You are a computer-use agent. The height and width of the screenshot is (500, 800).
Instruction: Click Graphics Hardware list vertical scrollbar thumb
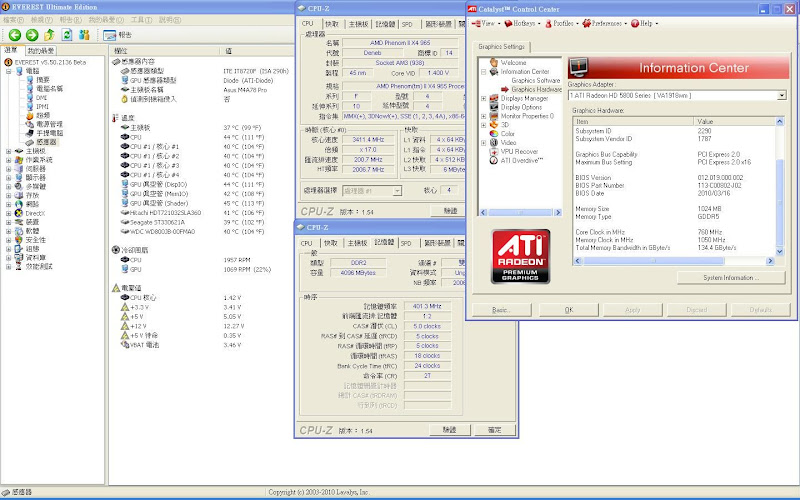click(779, 203)
